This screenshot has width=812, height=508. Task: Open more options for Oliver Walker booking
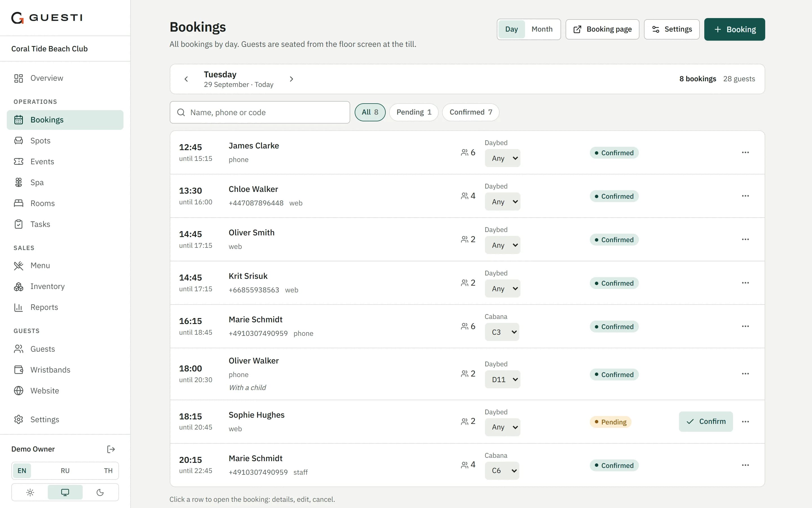pos(745,374)
